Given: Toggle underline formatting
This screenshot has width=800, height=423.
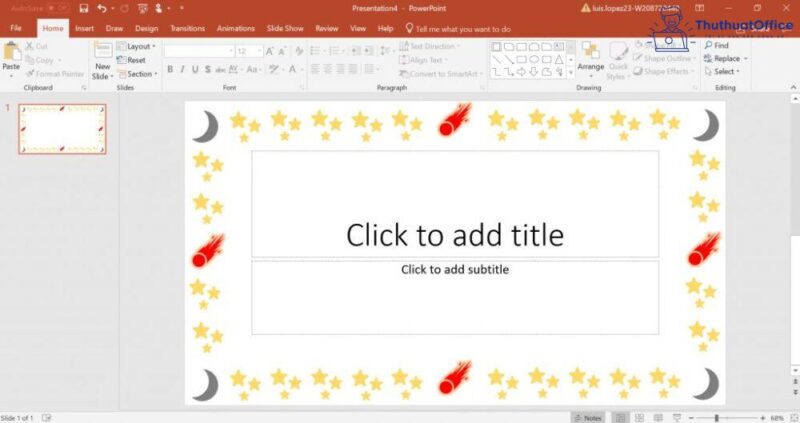Looking at the screenshot, I should [195, 69].
